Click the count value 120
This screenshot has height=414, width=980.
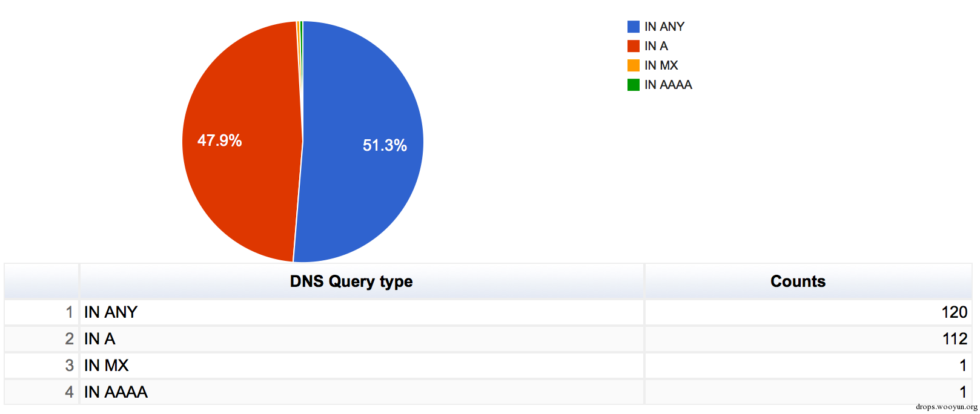click(x=954, y=312)
